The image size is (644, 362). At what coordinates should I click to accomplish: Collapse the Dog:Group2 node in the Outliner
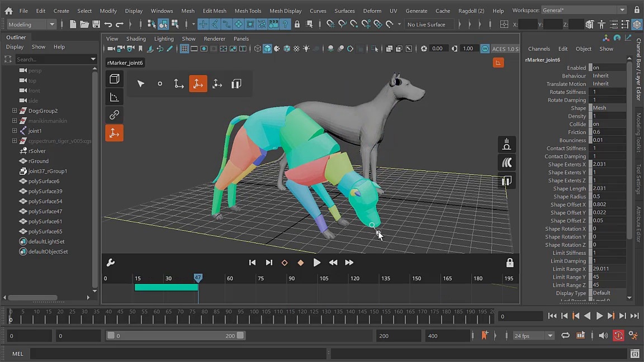coord(15,111)
